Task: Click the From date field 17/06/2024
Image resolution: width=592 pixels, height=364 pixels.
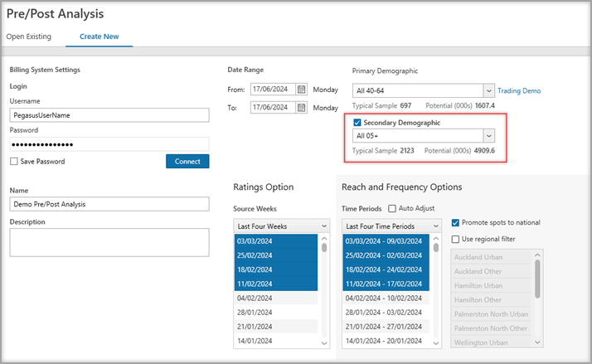Action: (274, 90)
